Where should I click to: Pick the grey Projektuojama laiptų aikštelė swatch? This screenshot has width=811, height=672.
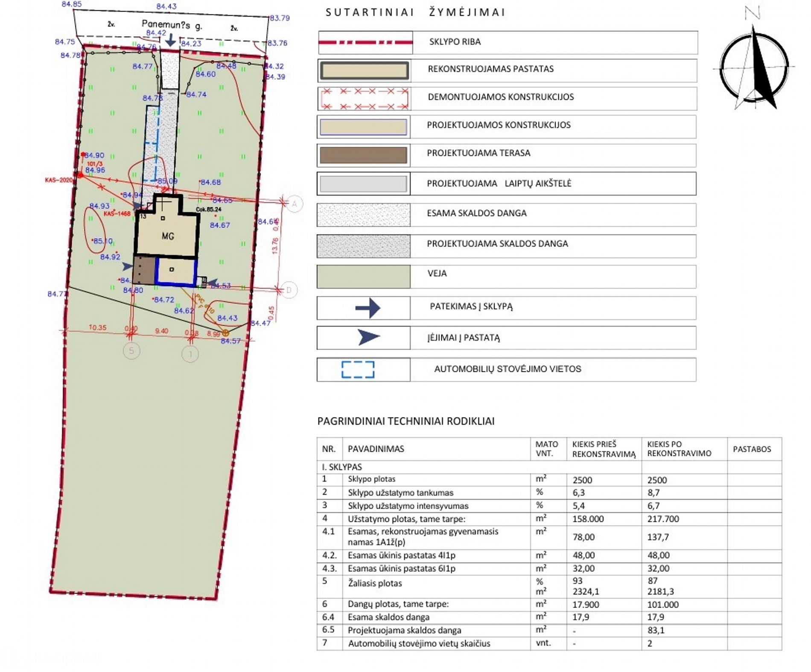pyautogui.click(x=363, y=184)
